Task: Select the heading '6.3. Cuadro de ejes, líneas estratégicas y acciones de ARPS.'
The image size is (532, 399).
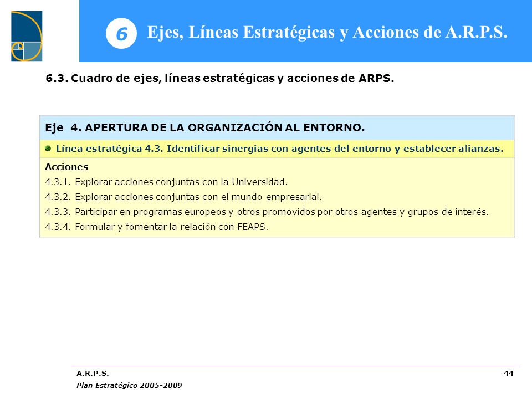Action: 220,78
